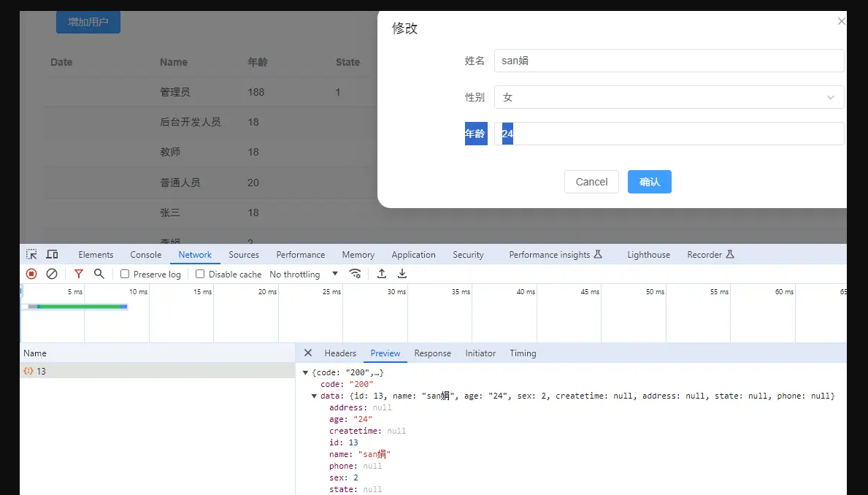Click the 姓名 input field
Image resolution: width=868 pixels, height=495 pixels.
pos(669,61)
